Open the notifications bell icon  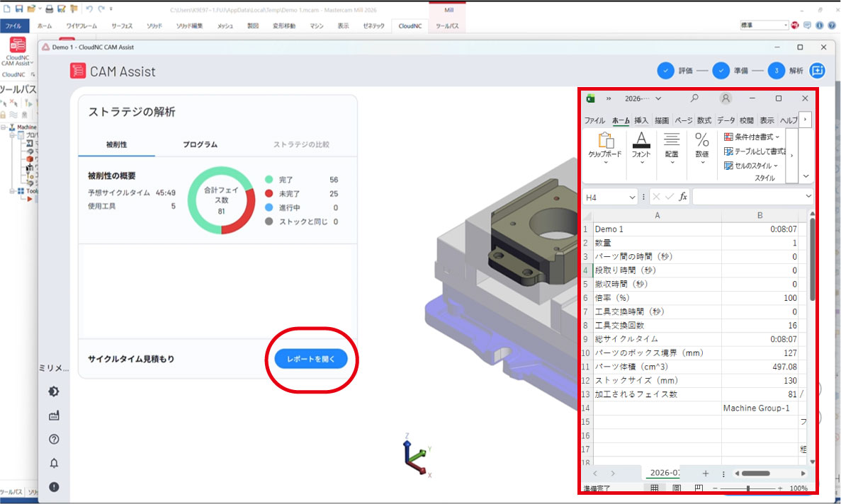tap(54, 463)
